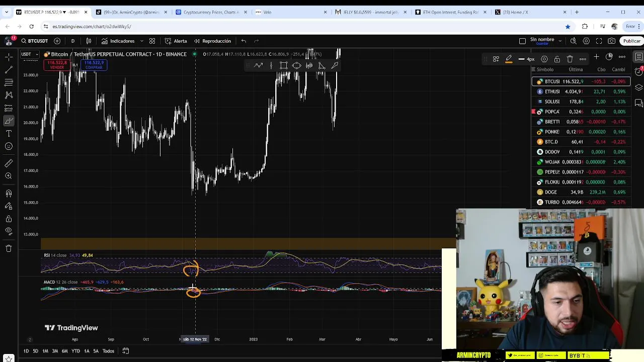644x362 pixels.
Task: Toggle hide all drawings eye icon
Action: [9, 231]
